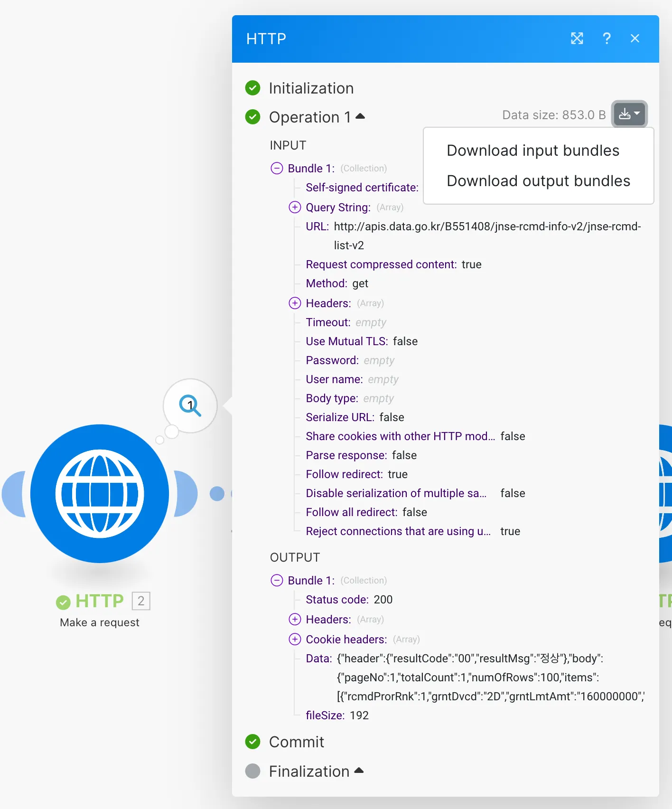Collapse input Bundle 1 collection
This screenshot has height=809, width=672.
tap(277, 168)
